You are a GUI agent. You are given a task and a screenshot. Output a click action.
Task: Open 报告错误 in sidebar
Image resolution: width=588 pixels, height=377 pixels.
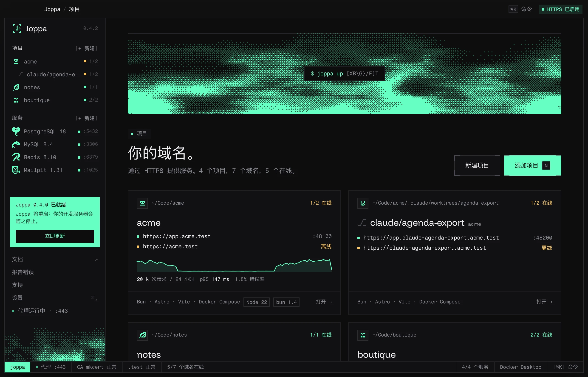(x=23, y=272)
